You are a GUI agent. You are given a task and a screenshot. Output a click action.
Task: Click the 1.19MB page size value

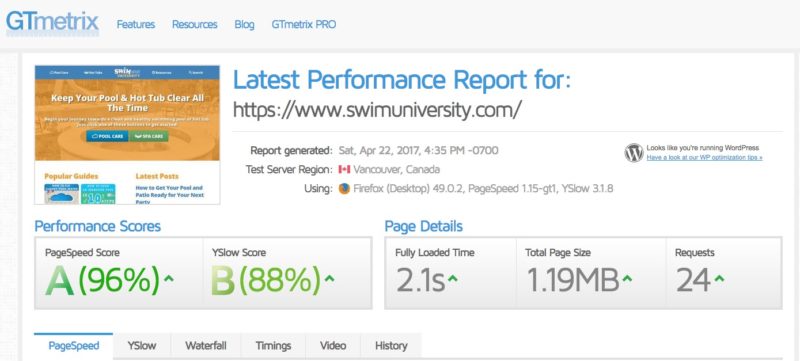point(572,281)
